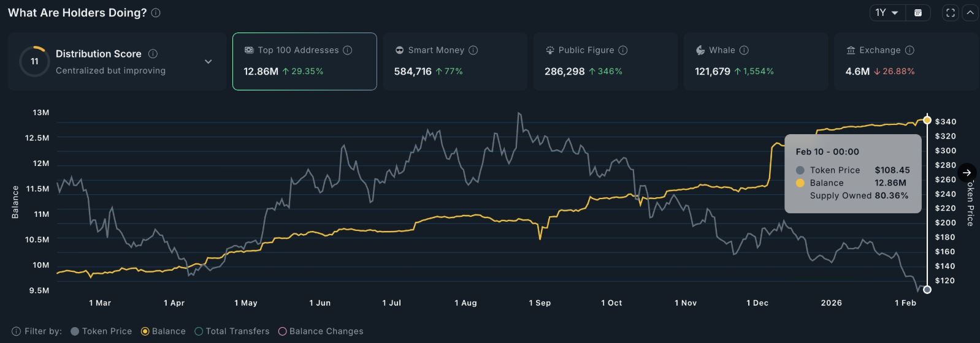Enter fullscreen chart view
The image size is (980, 343).
tap(951, 13)
